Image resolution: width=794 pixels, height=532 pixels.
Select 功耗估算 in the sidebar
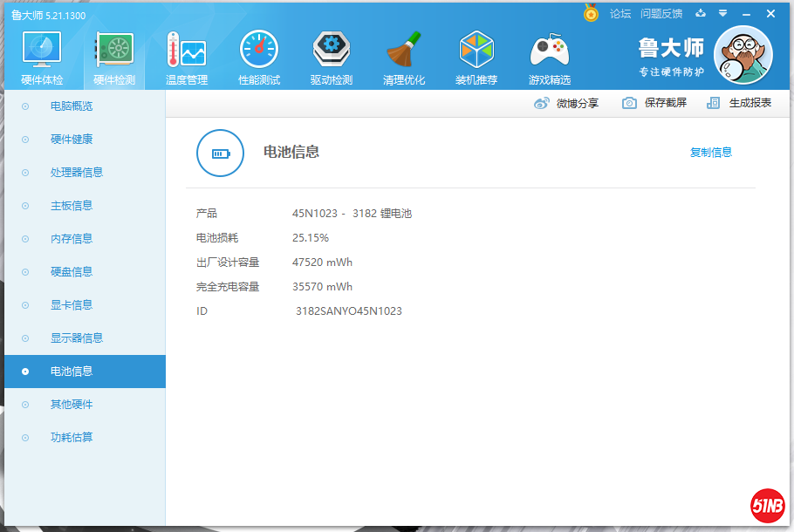click(x=72, y=438)
